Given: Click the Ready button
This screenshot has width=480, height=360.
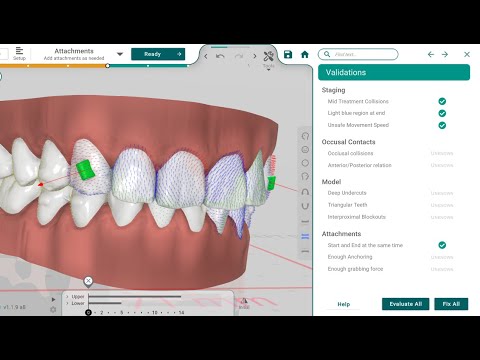Looking at the screenshot, I should tap(158, 54).
